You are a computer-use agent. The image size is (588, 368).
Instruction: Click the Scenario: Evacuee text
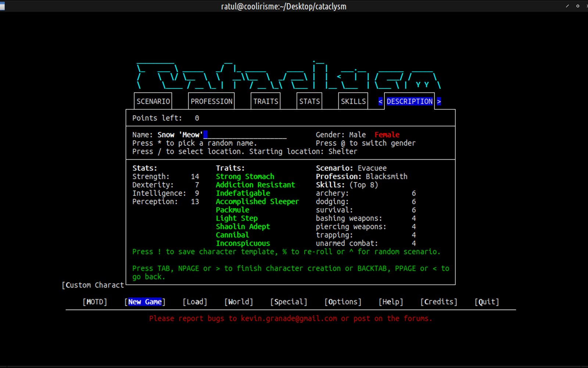(351, 168)
